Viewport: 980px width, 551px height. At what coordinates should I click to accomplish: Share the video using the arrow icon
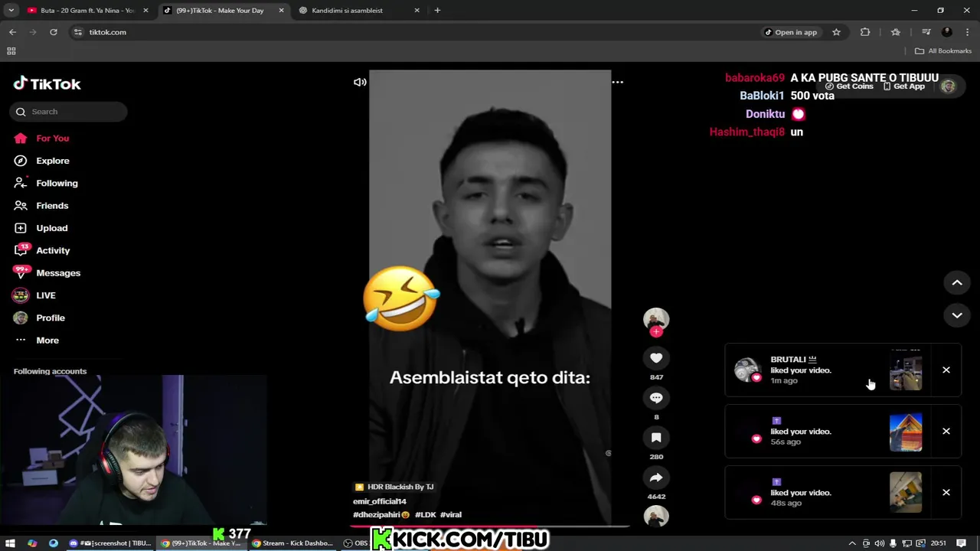click(656, 478)
